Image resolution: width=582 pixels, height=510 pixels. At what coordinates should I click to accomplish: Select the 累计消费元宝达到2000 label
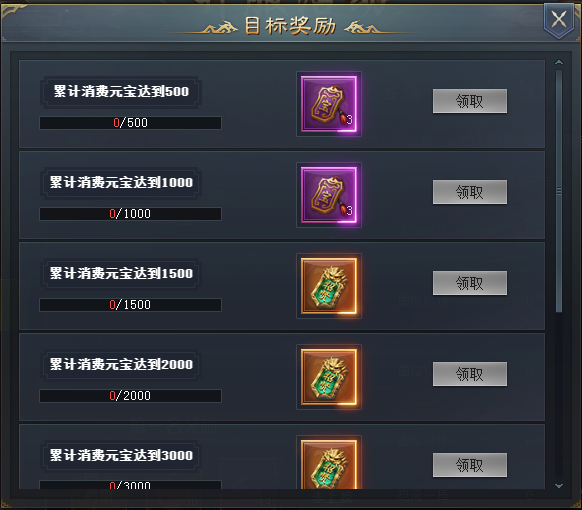(x=121, y=364)
